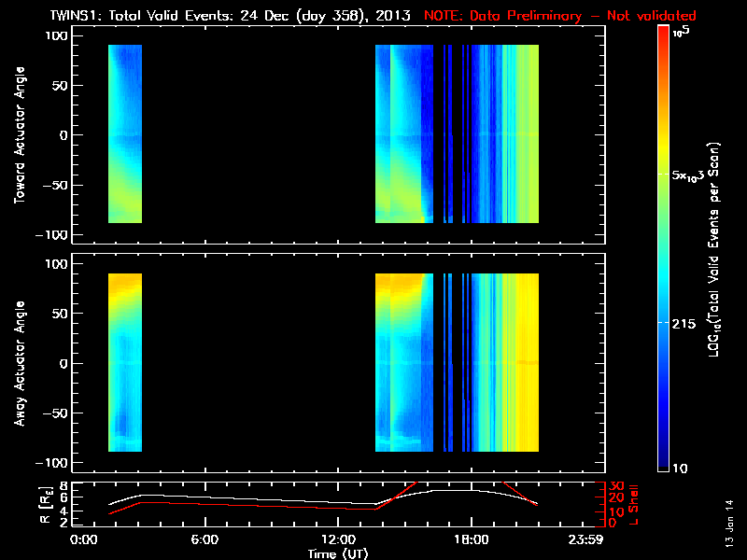Viewport: 747px width, 560px height.
Task: Click the red L Shell axis label
Action: [x=633, y=504]
